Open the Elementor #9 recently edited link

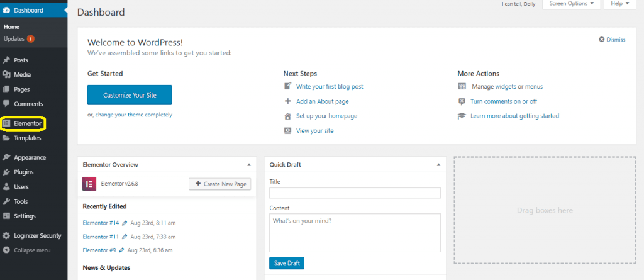click(99, 250)
